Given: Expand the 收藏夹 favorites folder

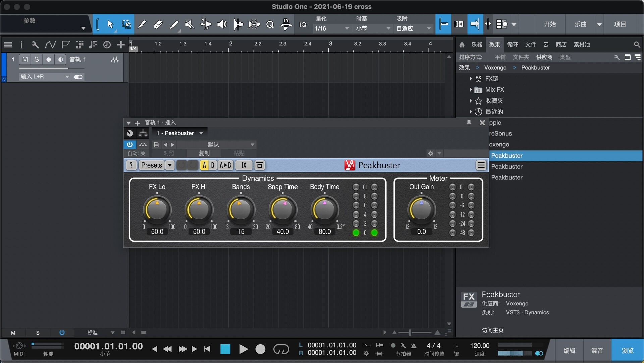Looking at the screenshot, I should pyautogui.click(x=471, y=101).
